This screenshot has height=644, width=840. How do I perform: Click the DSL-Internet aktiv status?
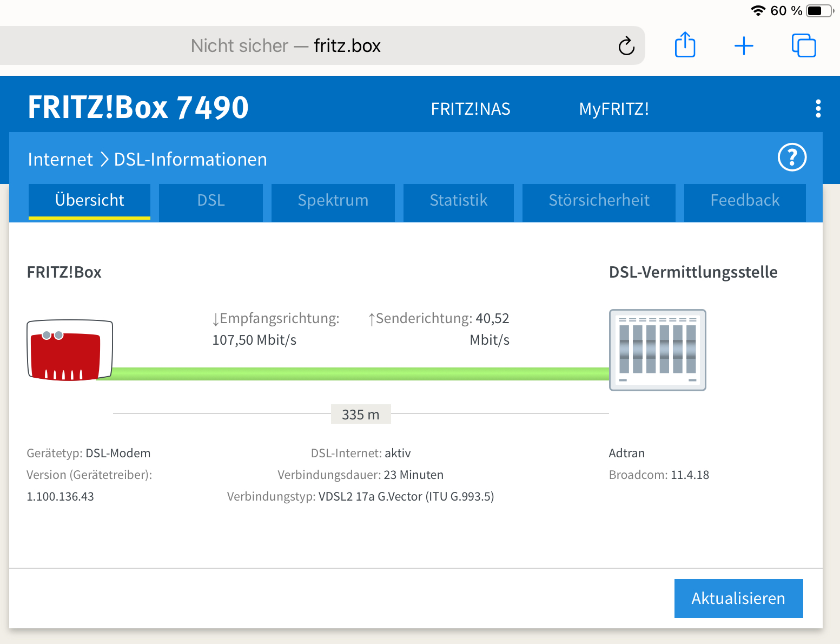361,453
